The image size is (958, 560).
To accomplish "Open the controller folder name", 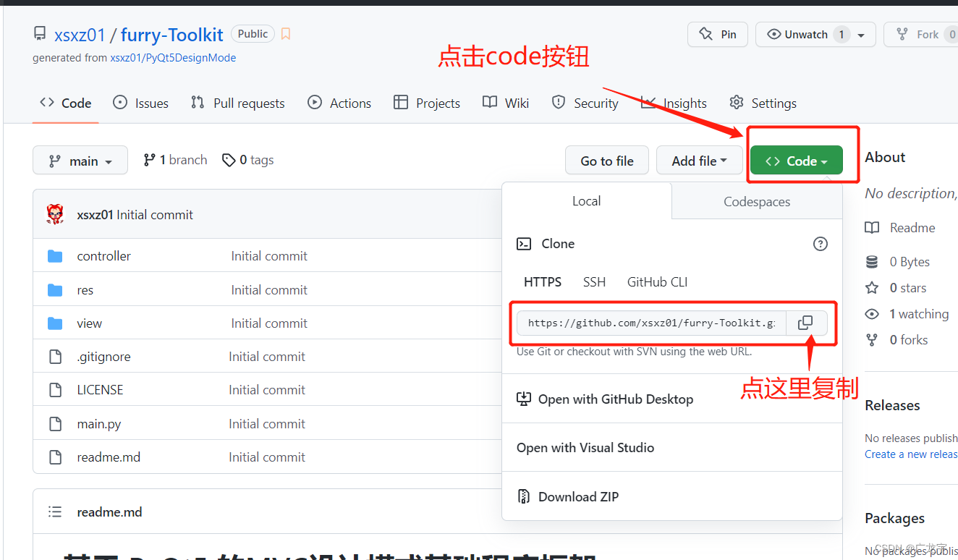I will [104, 256].
